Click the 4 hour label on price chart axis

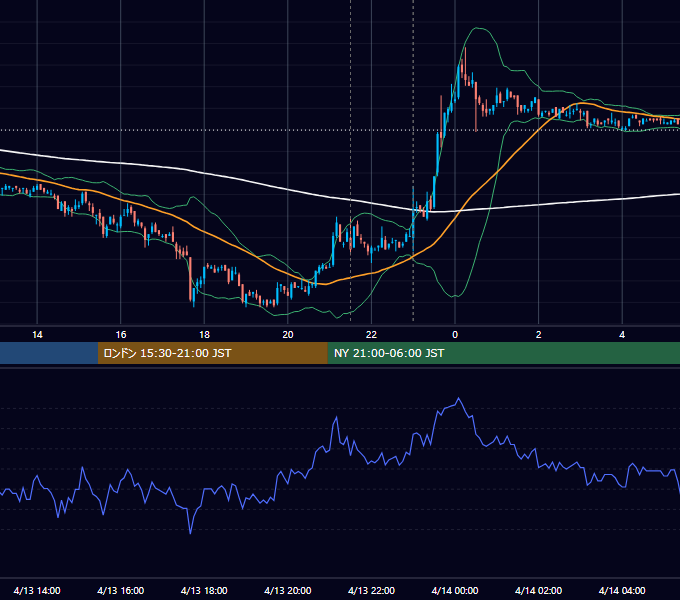[622, 335]
